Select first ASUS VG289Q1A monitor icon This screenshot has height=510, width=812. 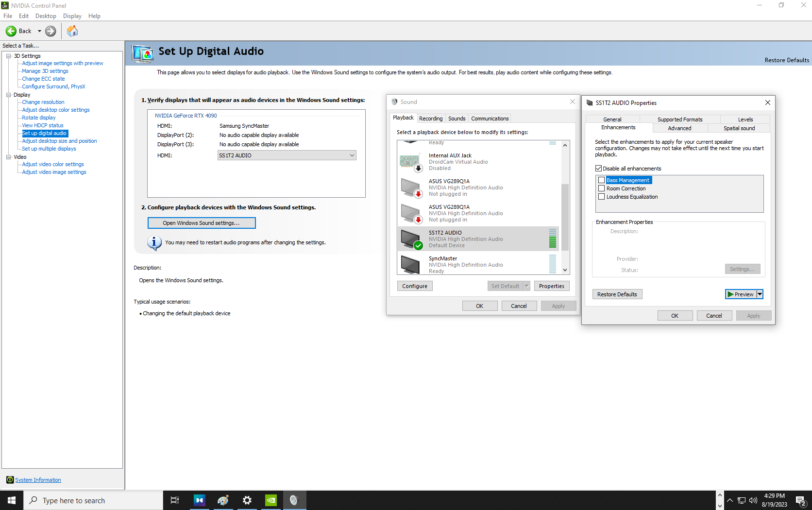click(x=411, y=187)
